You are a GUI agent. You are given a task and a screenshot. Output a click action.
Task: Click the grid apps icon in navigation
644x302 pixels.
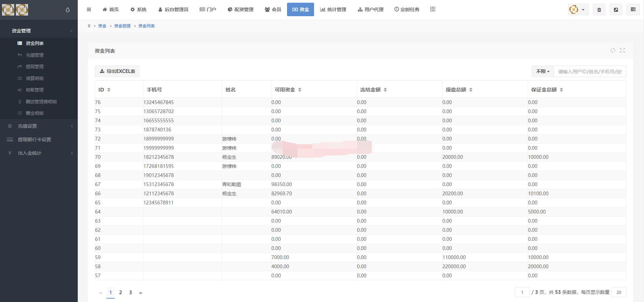[433, 9]
